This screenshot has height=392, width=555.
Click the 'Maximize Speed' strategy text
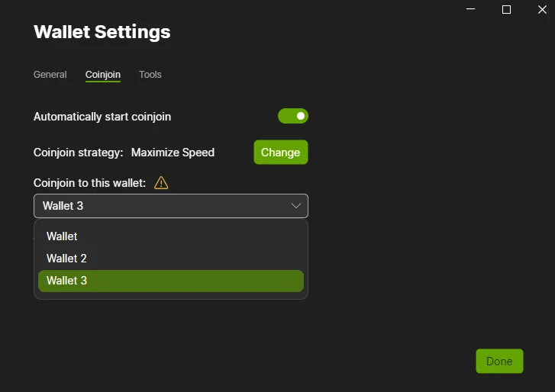click(x=173, y=153)
